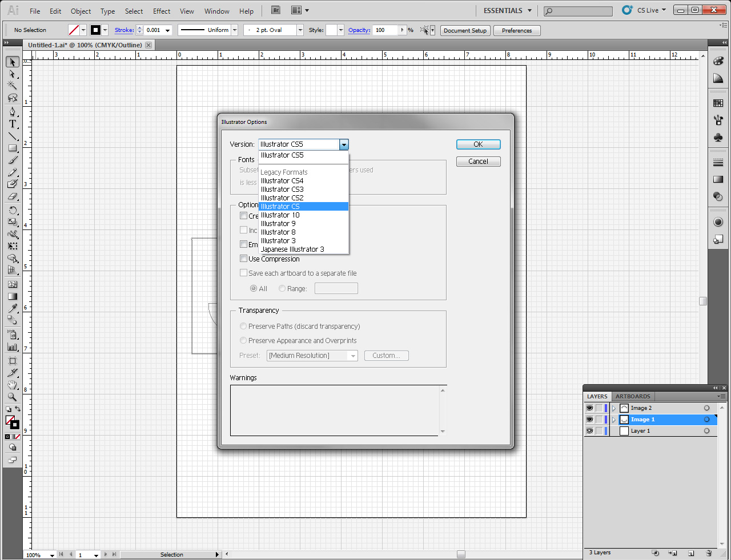
Task: Select the Column Graph tool
Action: [13, 347]
